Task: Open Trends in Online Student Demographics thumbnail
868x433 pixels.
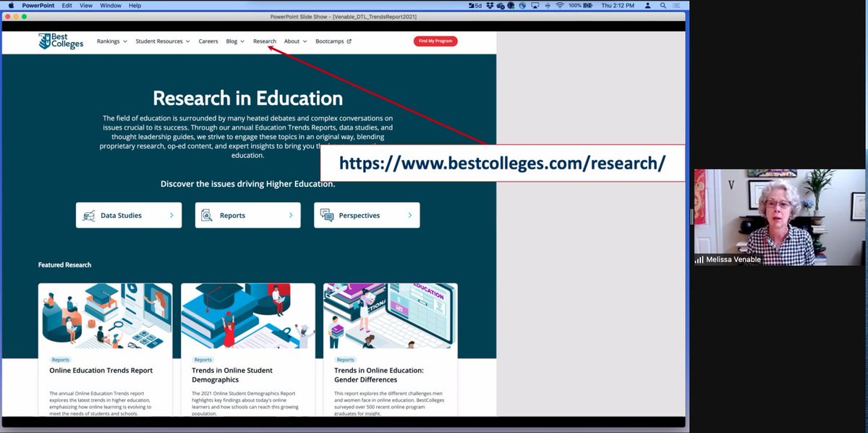Action: pos(248,316)
